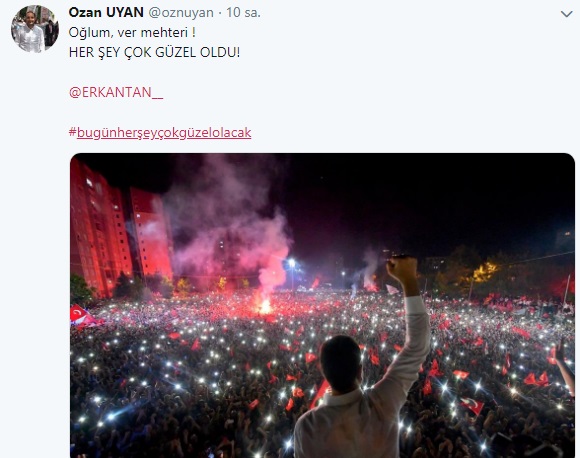
Task: Select the 'Oğlum, ver mehteri !' text line
Action: pyautogui.click(x=132, y=33)
